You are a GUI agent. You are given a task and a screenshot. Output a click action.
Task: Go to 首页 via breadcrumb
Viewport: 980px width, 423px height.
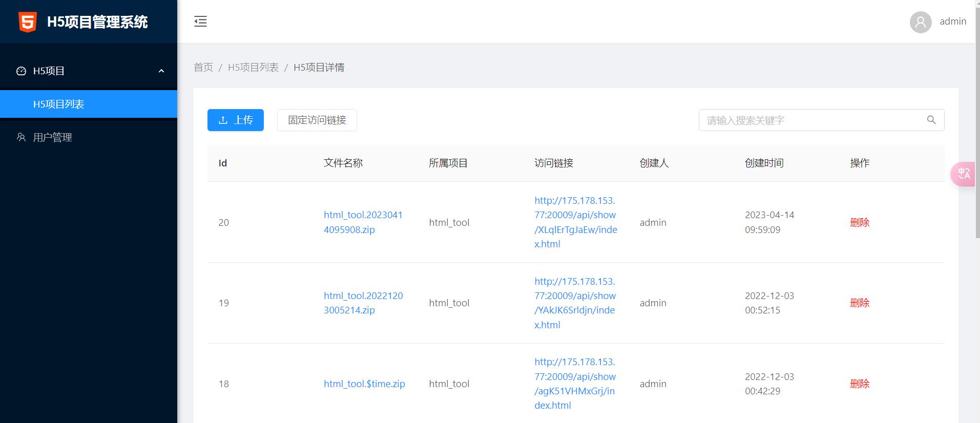pos(203,68)
